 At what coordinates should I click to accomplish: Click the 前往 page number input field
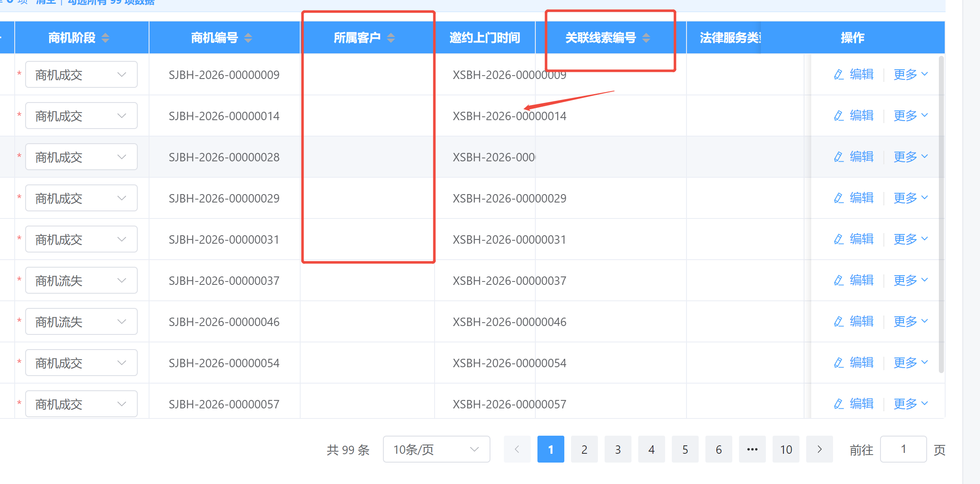pyautogui.click(x=903, y=449)
